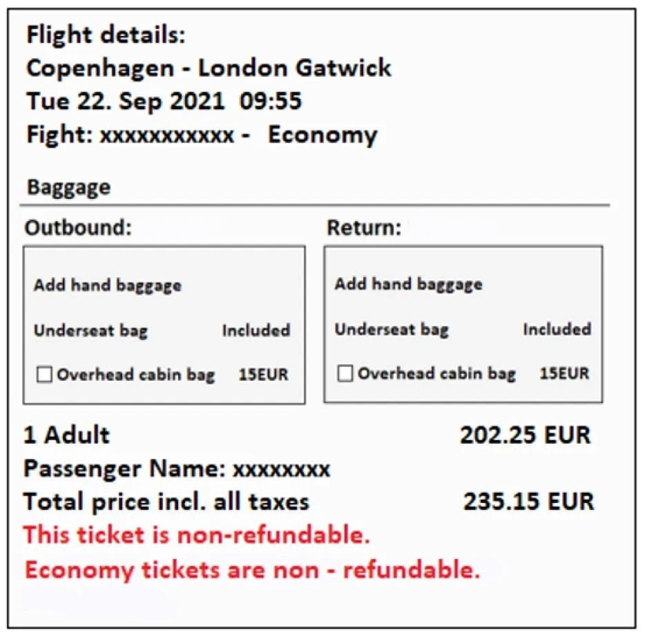Click the flight date 'Tue 22. Sep 2021'
The image size is (645, 644).
[125, 101]
